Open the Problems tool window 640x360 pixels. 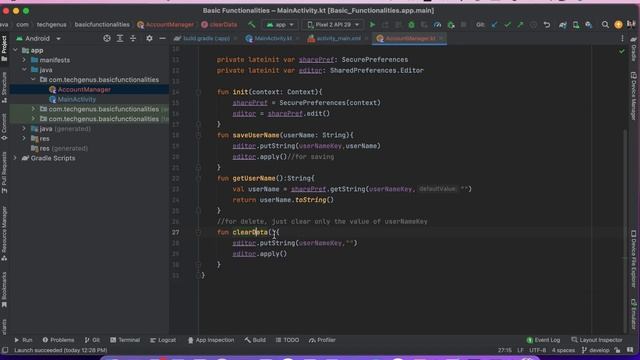[x=58, y=340]
